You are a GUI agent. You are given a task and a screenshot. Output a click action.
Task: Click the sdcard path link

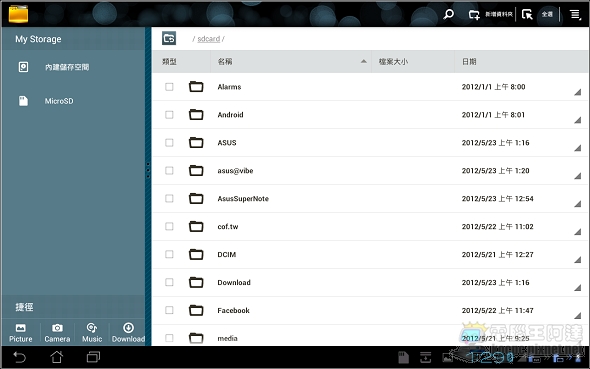[x=208, y=39]
